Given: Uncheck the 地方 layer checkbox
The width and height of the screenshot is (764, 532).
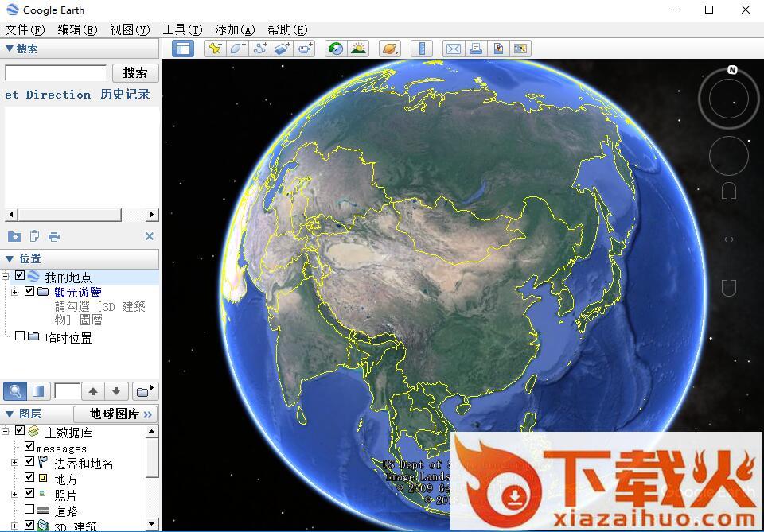Looking at the screenshot, I should pyautogui.click(x=29, y=477).
